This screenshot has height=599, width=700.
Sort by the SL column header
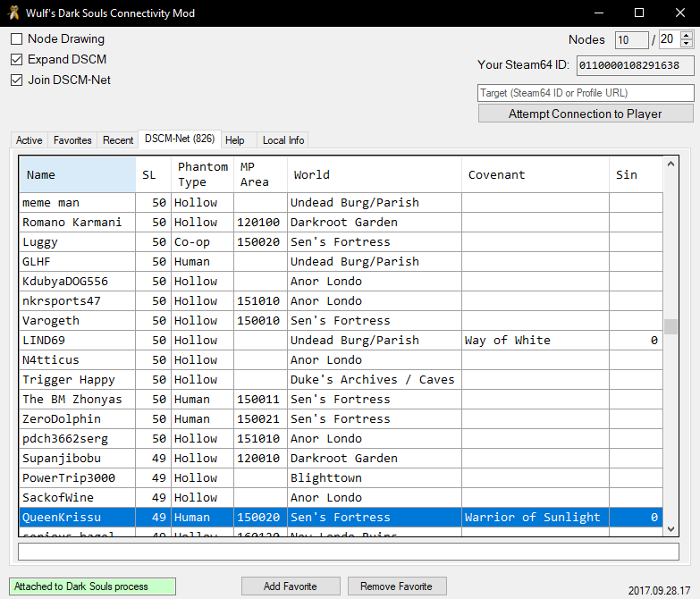coord(153,174)
